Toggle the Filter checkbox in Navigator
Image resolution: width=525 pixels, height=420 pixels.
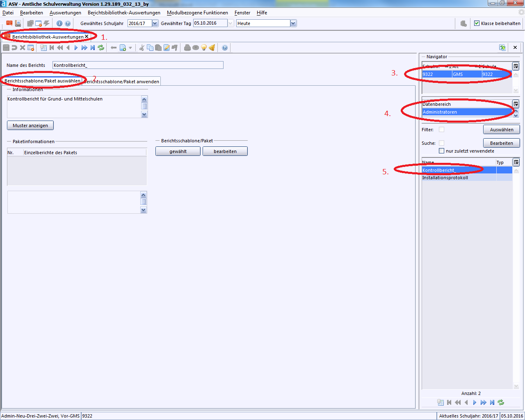441,129
